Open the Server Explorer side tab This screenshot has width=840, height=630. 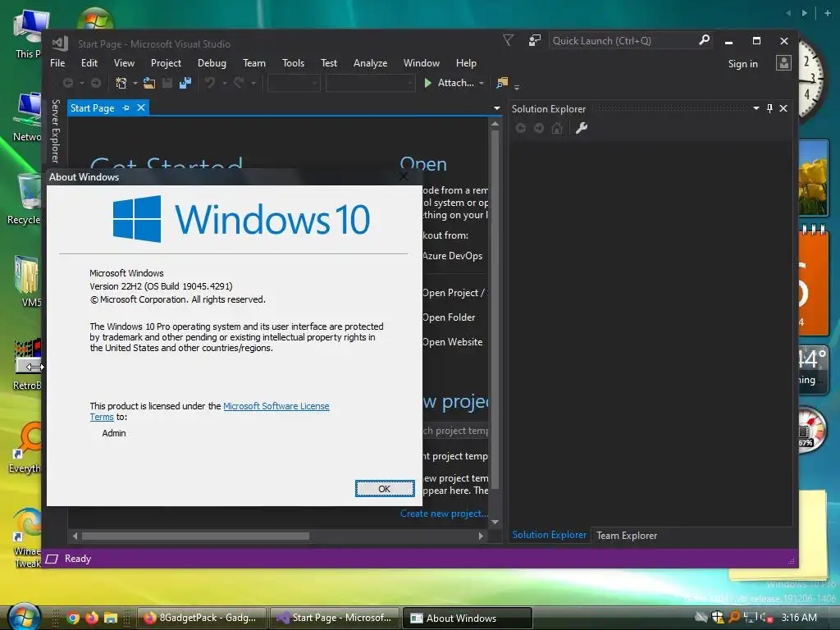click(55, 130)
